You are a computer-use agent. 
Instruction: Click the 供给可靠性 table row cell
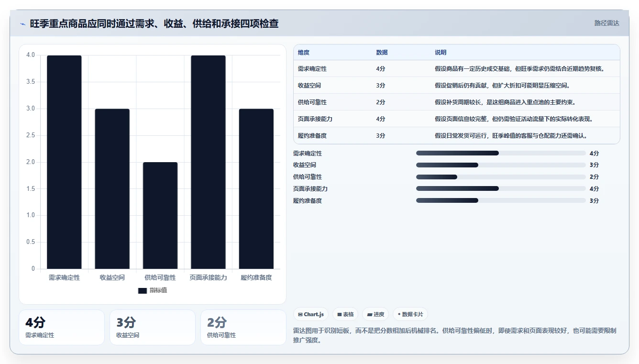point(312,102)
